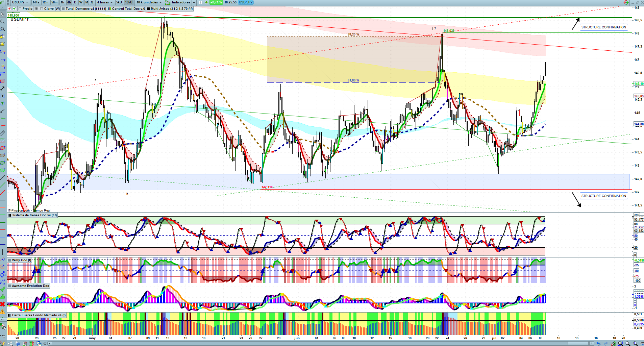Select the red rectangle drawing tool

point(3,81)
